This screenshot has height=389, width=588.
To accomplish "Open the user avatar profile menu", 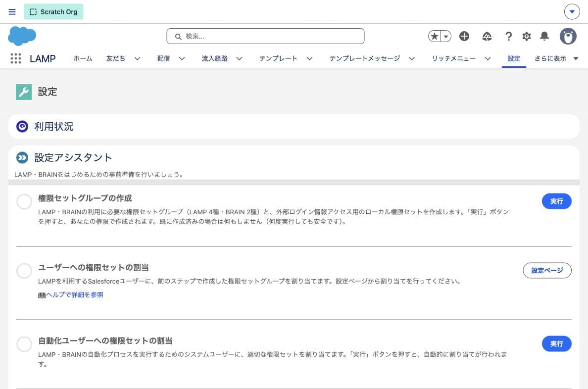I will 568,37.
